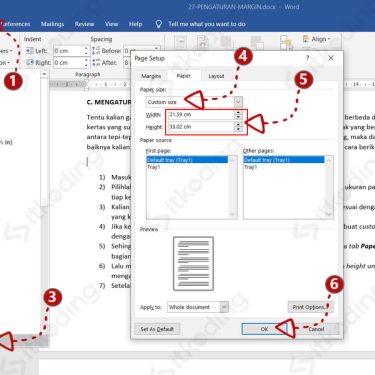Open the Mailings ribbon tab

[52, 24]
